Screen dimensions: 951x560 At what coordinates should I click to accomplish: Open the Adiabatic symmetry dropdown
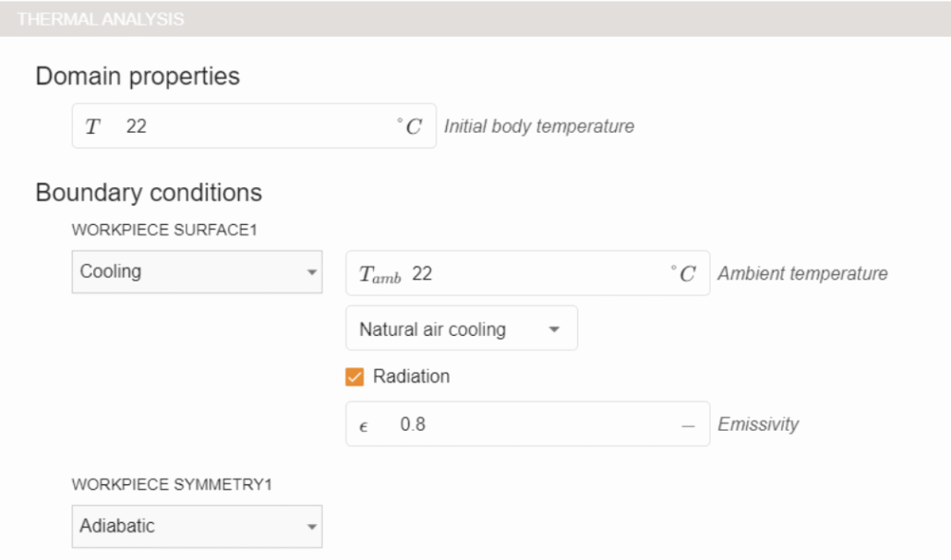tap(185, 527)
